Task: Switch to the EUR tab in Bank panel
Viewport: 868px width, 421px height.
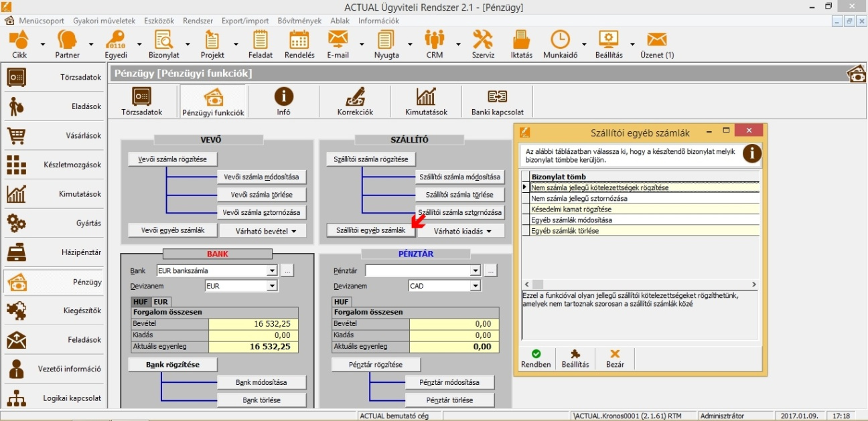Action: [161, 302]
